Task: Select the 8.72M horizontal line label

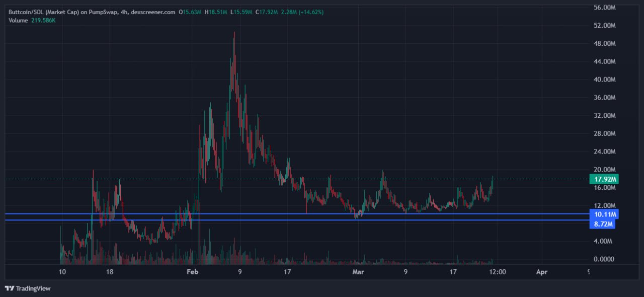Action: coord(603,224)
